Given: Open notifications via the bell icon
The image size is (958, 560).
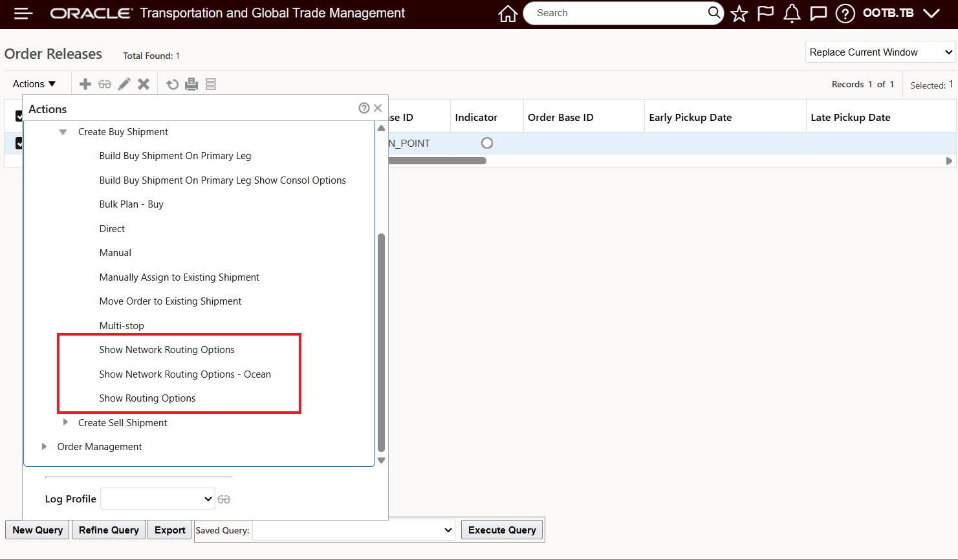Looking at the screenshot, I should 792,12.
